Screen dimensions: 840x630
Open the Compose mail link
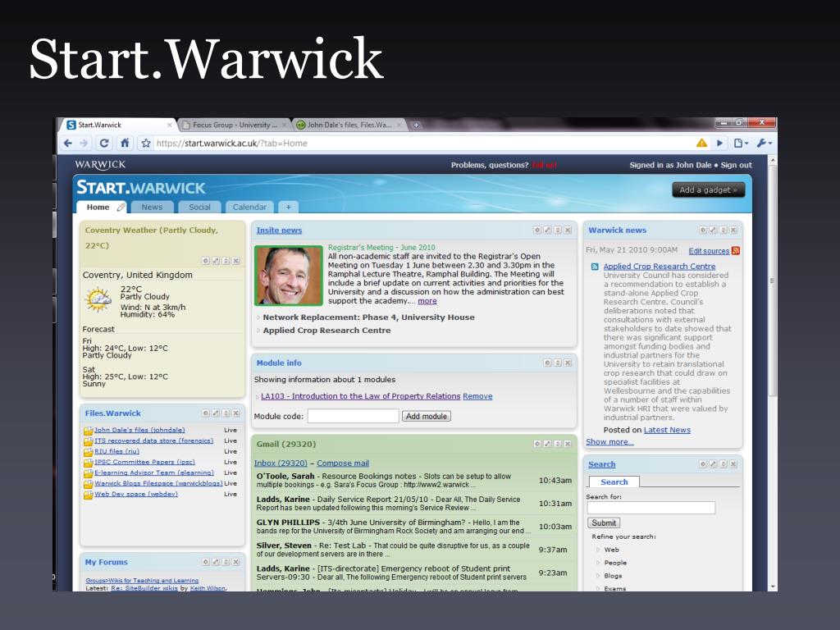(343, 463)
